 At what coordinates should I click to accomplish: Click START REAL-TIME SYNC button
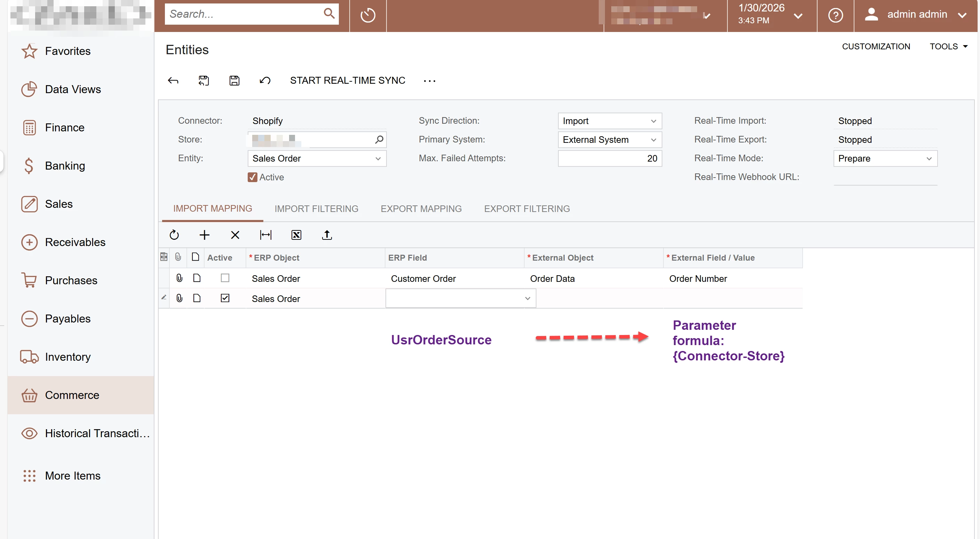pyautogui.click(x=347, y=81)
